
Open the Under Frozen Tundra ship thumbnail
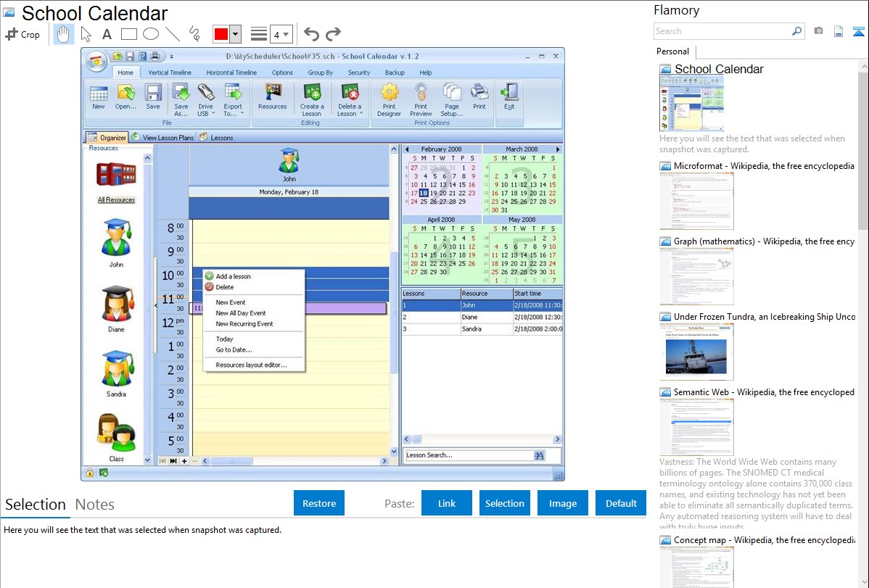pyautogui.click(x=696, y=352)
